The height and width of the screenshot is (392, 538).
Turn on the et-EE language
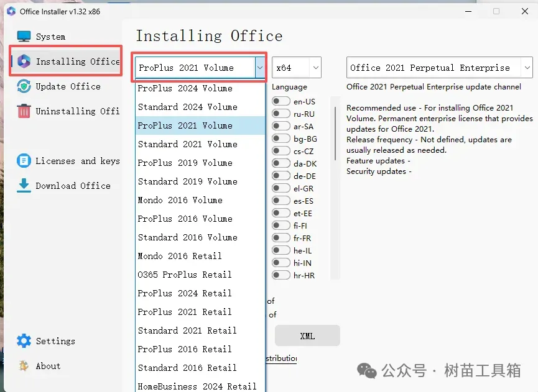pos(281,213)
